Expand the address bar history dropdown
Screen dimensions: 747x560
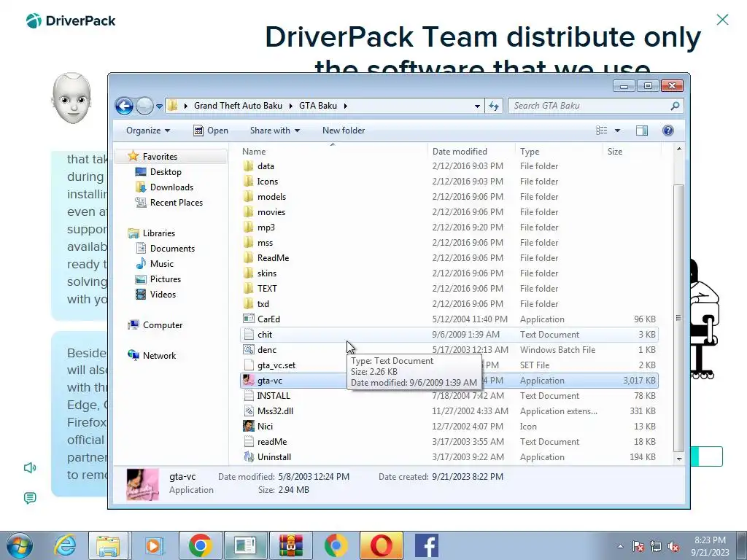pyautogui.click(x=477, y=106)
